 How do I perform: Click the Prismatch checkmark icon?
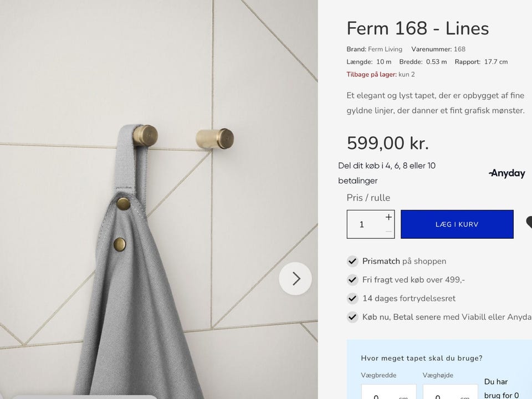click(x=352, y=261)
